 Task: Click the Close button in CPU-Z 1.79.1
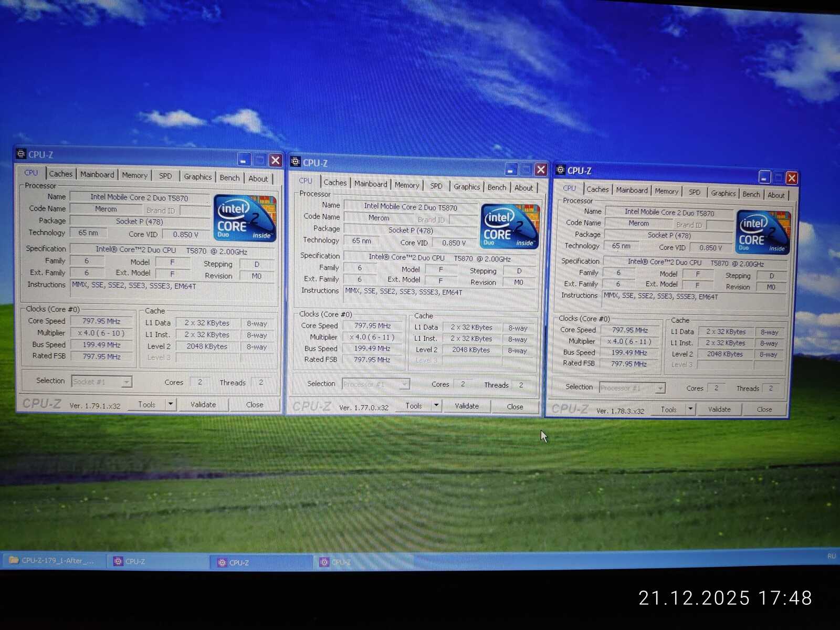[x=255, y=405]
